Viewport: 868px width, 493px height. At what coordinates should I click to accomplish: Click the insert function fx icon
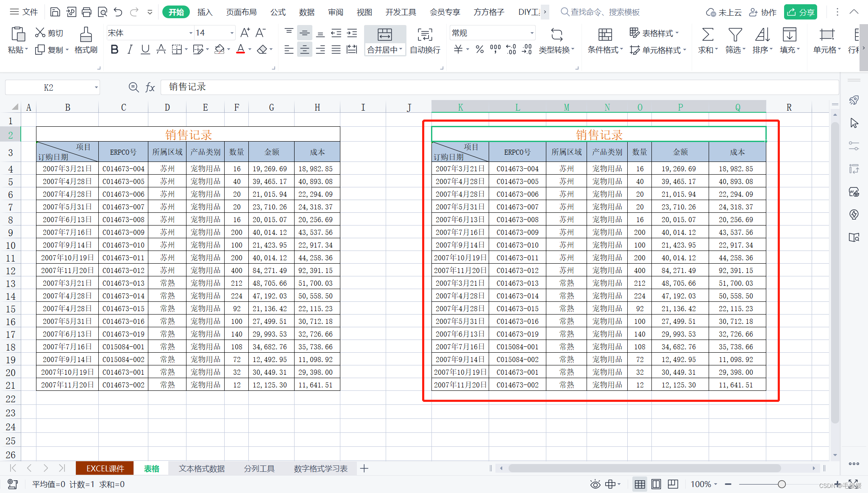point(150,87)
